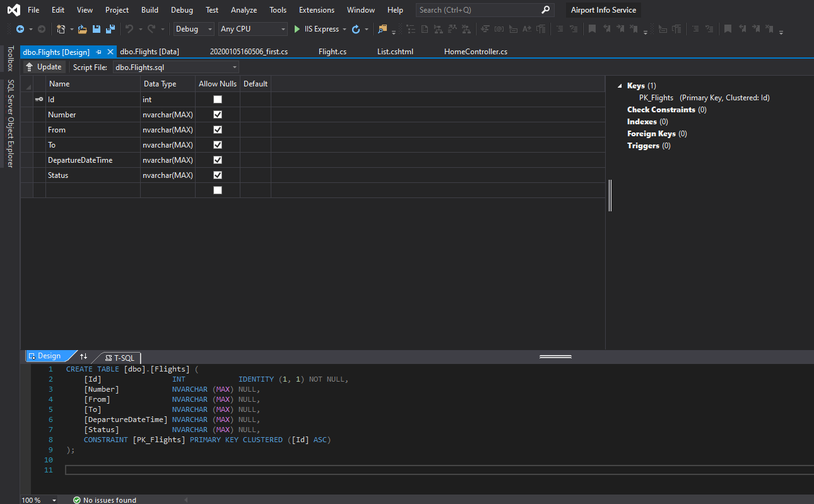Screen dimensions: 814x504
Task: Switch to HomeController.cs tab
Action: point(476,52)
